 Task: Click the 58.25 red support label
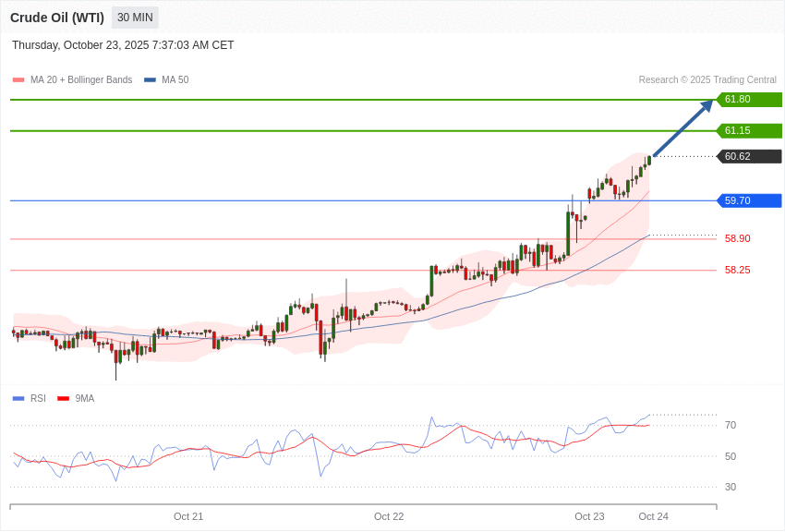737,270
